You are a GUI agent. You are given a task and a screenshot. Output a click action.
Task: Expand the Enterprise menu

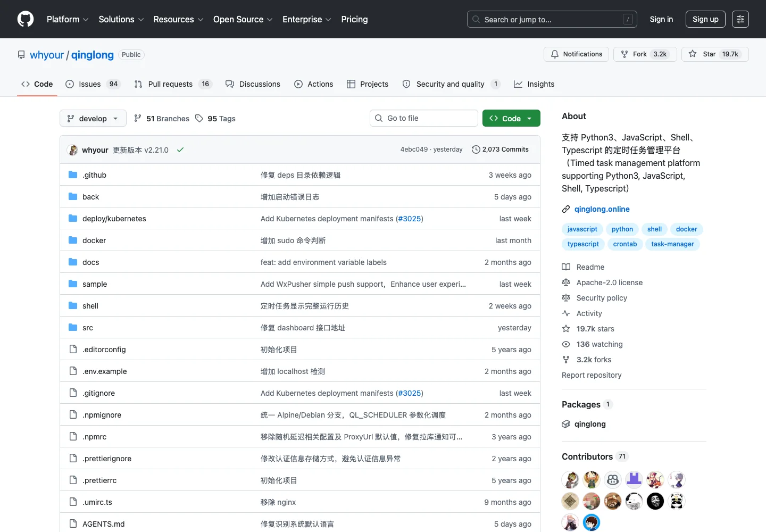point(307,19)
